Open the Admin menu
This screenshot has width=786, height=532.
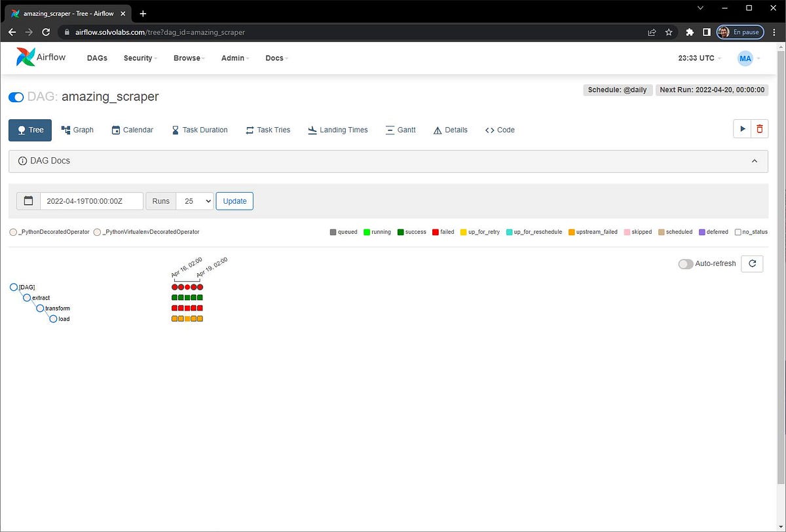click(233, 58)
